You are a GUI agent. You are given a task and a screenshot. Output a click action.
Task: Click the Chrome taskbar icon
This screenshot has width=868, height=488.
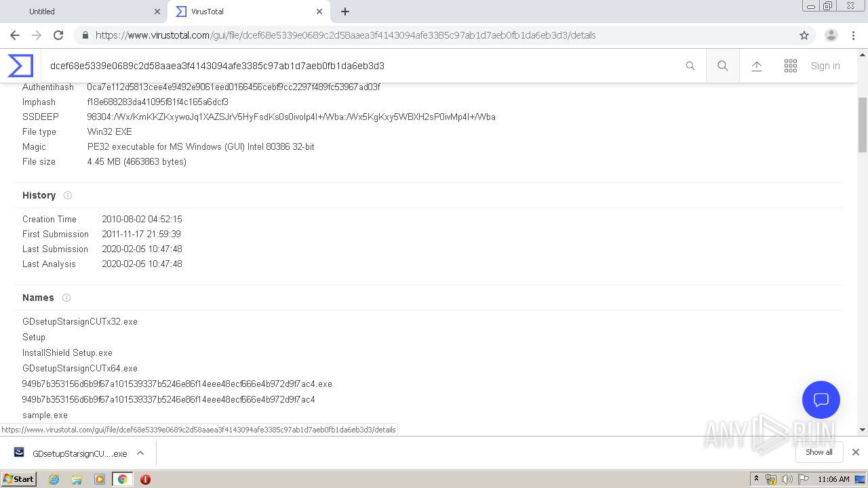pos(122,479)
